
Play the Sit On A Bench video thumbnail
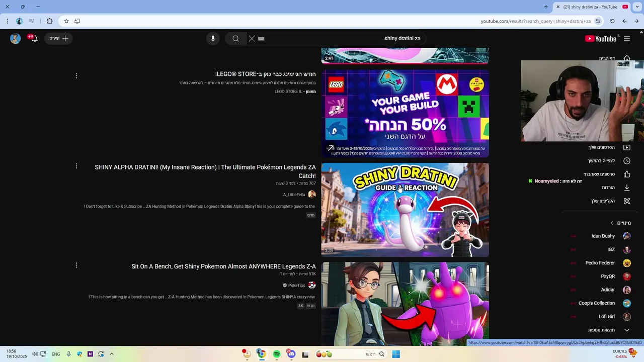click(x=405, y=303)
